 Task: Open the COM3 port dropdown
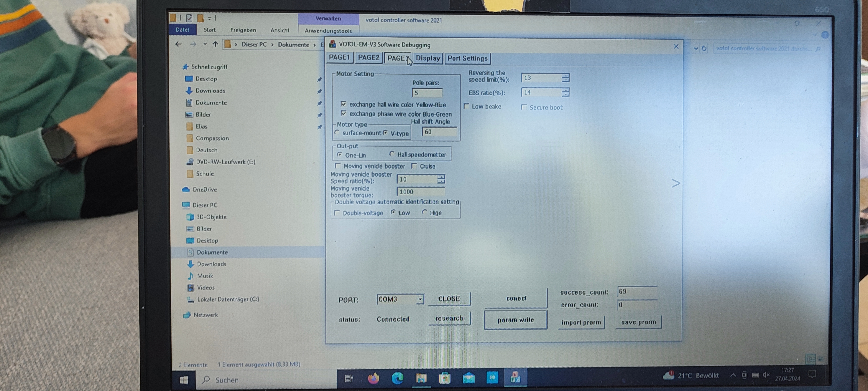pyautogui.click(x=420, y=299)
